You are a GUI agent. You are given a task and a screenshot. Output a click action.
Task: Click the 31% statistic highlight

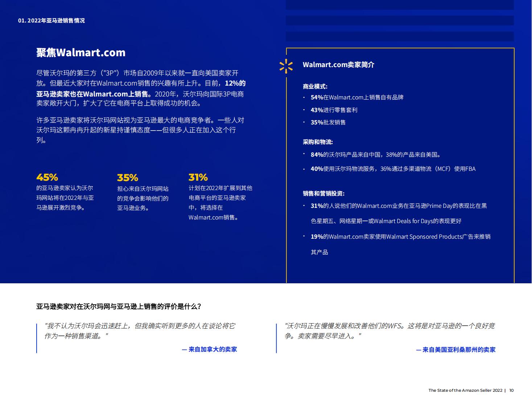(198, 177)
